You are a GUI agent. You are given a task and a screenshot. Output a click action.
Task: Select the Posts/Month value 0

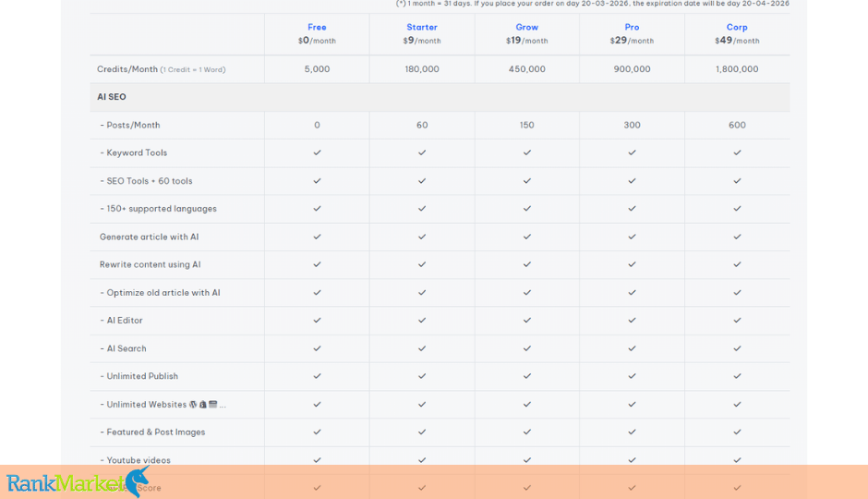[318, 125]
